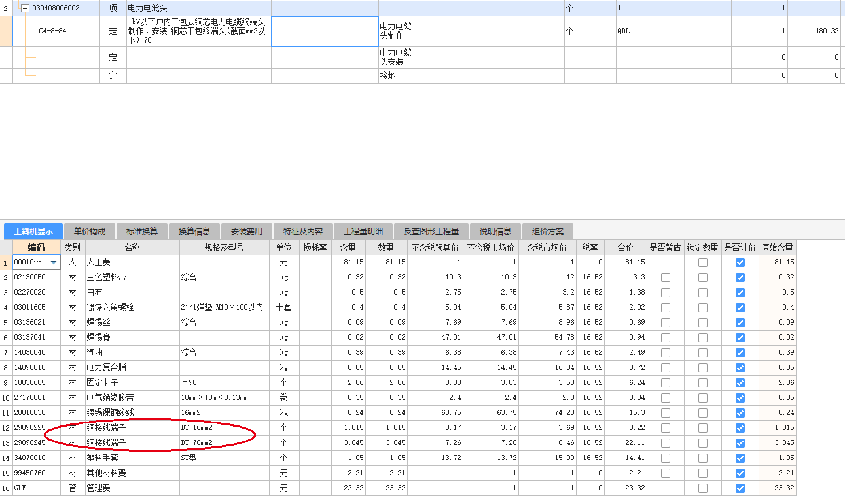Check 锁定数量 for 人工费
The height and width of the screenshot is (504, 845).
tap(703, 262)
